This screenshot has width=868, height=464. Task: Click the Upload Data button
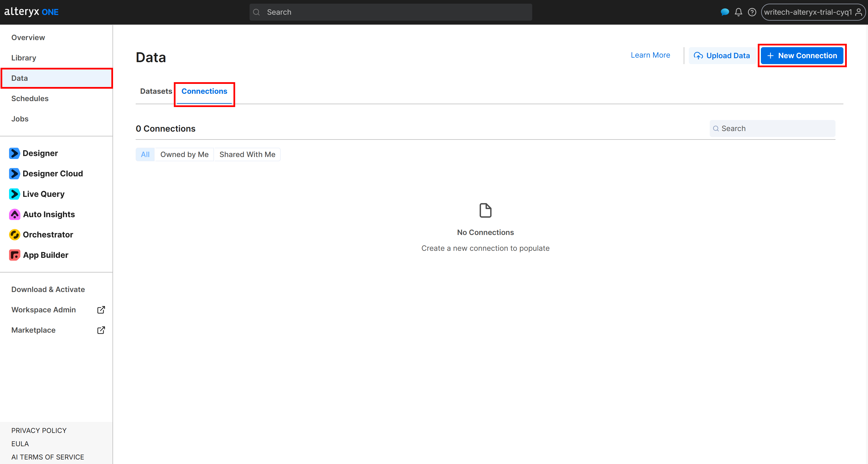[x=722, y=56]
